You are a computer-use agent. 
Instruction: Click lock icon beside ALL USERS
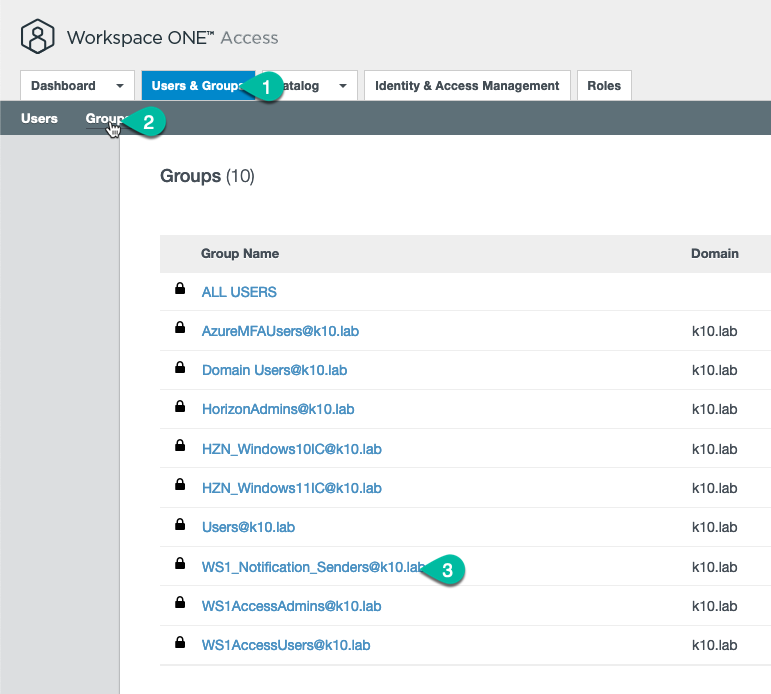180,288
